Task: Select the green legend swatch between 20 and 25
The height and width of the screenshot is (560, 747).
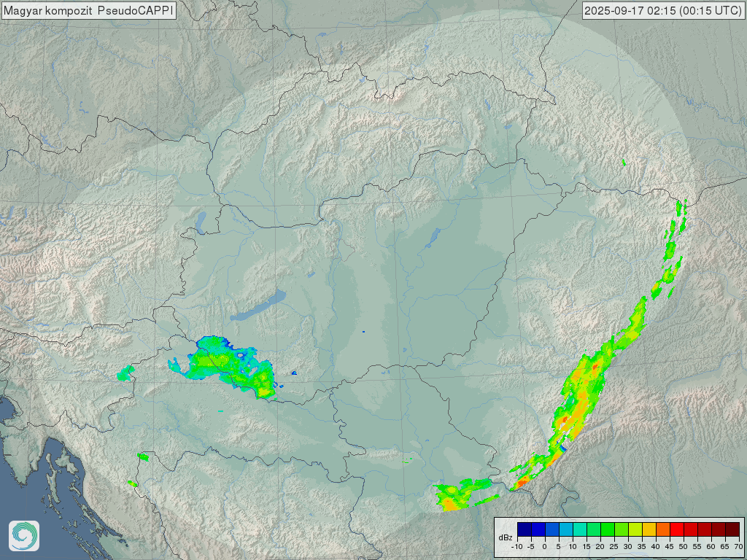Action: pyautogui.click(x=608, y=529)
